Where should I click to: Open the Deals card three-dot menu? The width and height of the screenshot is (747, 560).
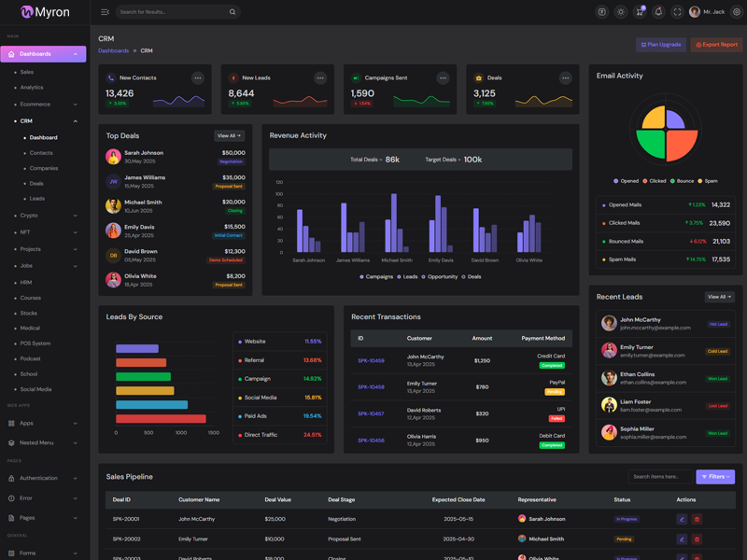pos(565,78)
